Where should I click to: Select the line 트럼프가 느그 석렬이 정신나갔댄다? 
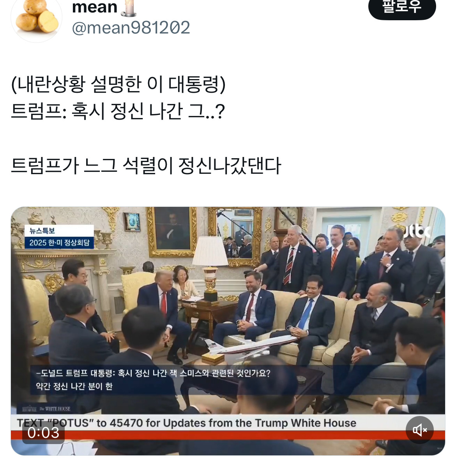click(146, 165)
